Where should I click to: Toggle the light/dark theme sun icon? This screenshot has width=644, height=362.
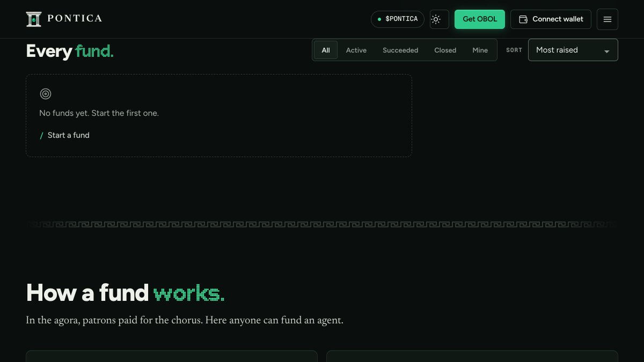pos(436,19)
